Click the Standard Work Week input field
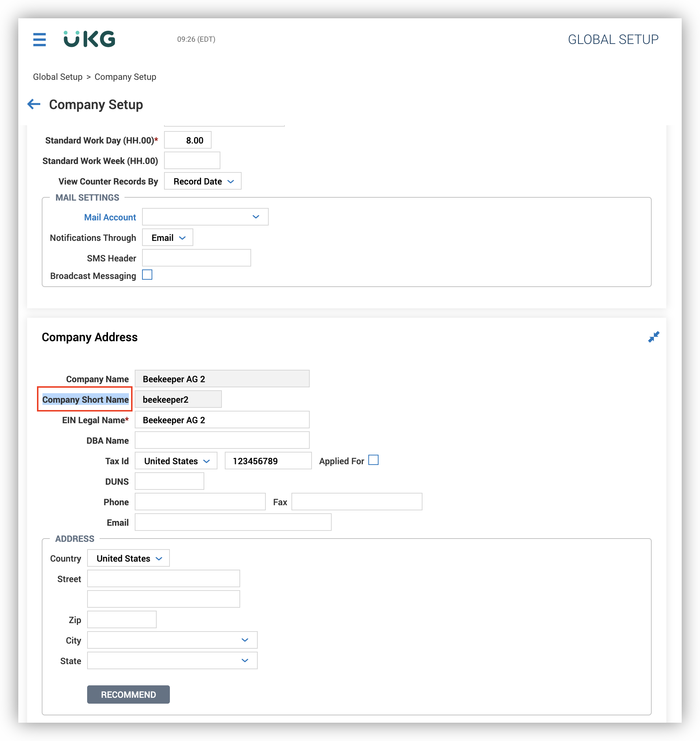700x741 pixels. pyautogui.click(x=192, y=160)
